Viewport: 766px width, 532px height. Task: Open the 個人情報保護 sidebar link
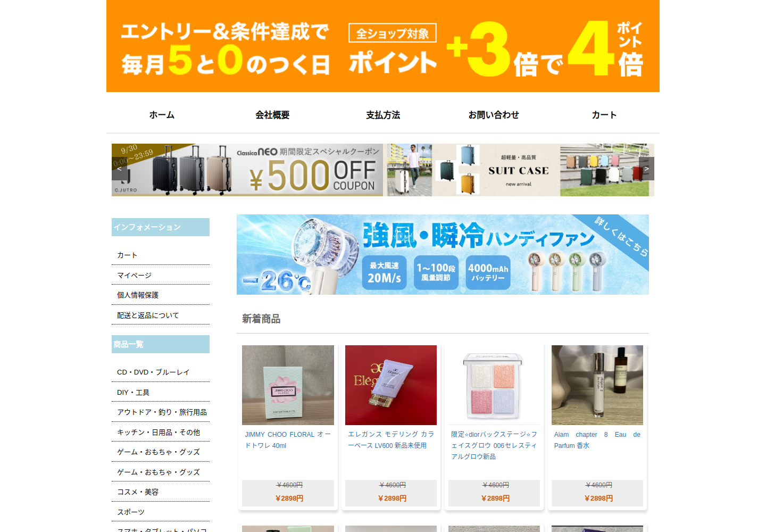pos(138,295)
